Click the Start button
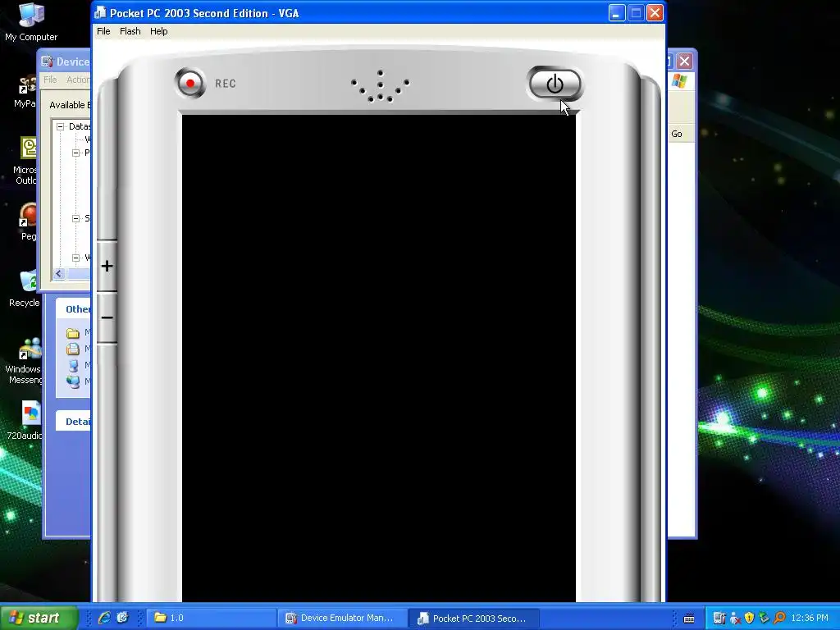840x630 pixels. pyautogui.click(x=39, y=618)
